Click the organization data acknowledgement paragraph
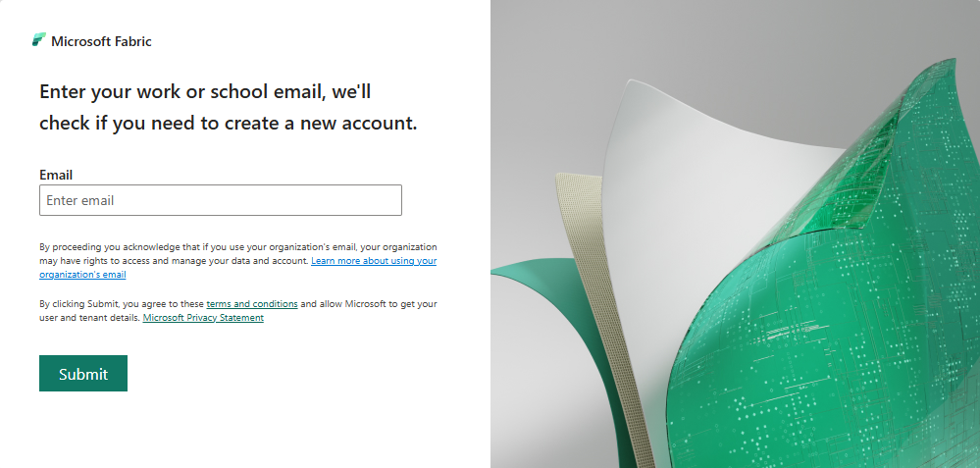This screenshot has height=468, width=980. 238,261
